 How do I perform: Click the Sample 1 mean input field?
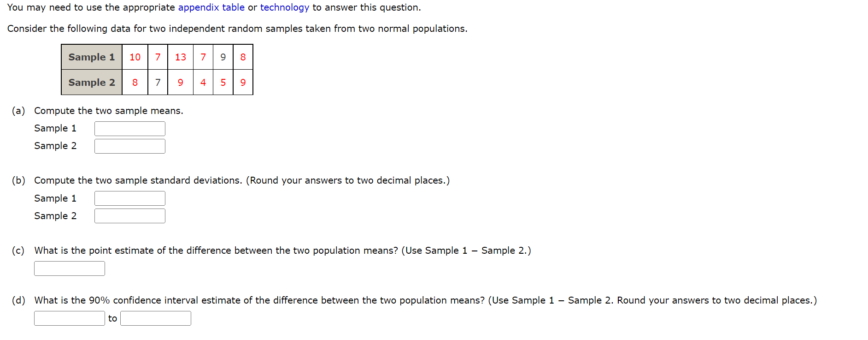tap(129, 128)
